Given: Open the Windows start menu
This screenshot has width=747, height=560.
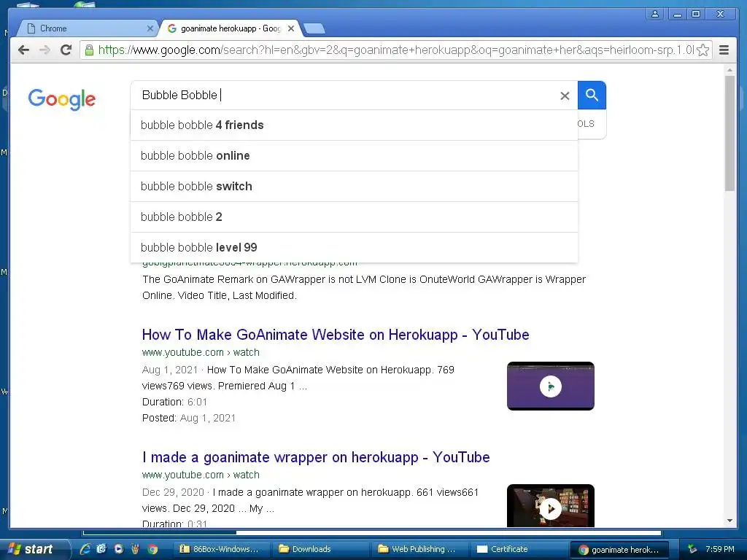Looking at the screenshot, I should [x=35, y=549].
